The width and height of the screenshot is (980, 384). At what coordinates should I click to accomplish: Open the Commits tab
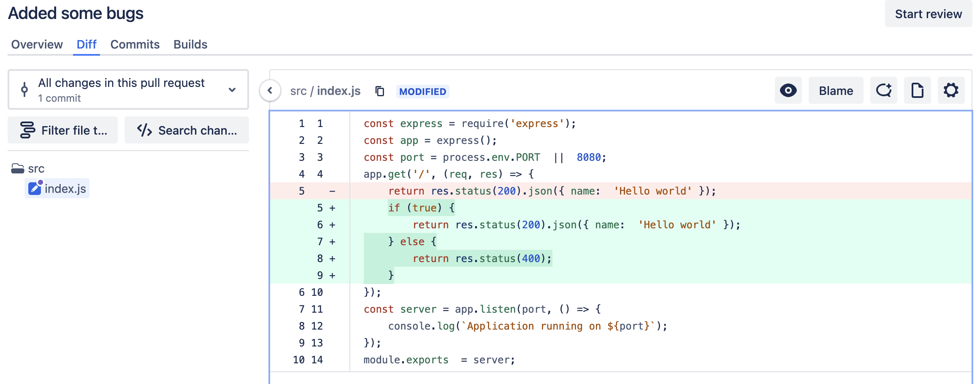[x=135, y=44]
